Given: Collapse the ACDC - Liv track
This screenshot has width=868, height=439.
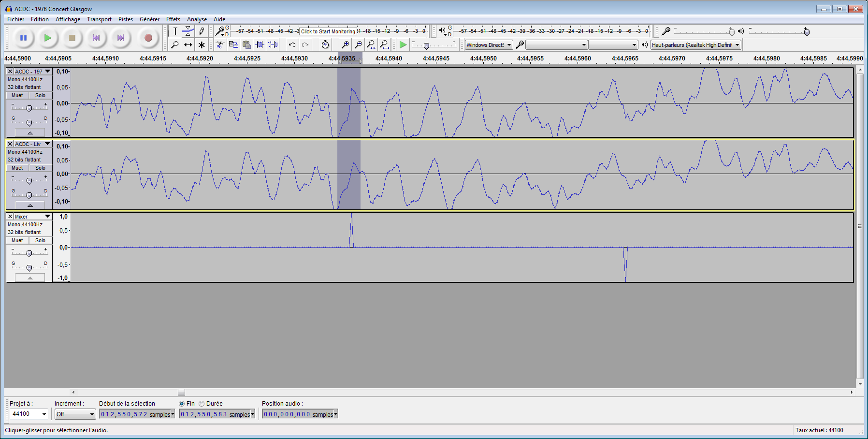Looking at the screenshot, I should click(30, 205).
